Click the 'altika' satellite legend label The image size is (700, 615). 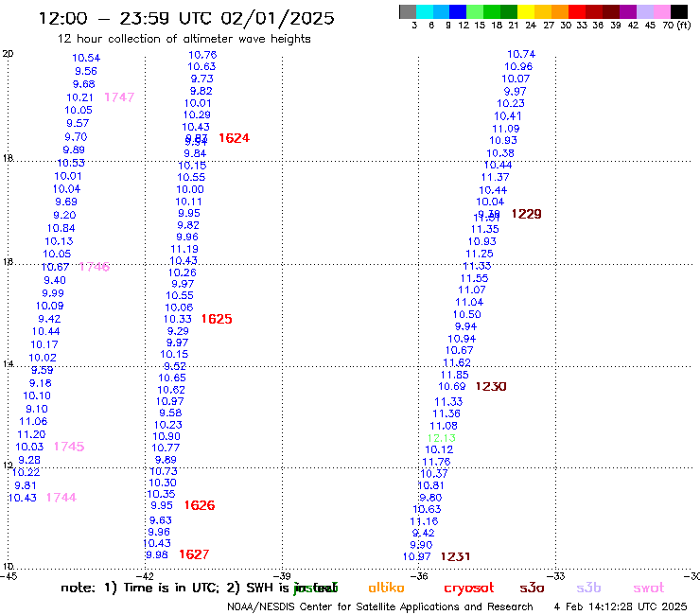coord(386,588)
